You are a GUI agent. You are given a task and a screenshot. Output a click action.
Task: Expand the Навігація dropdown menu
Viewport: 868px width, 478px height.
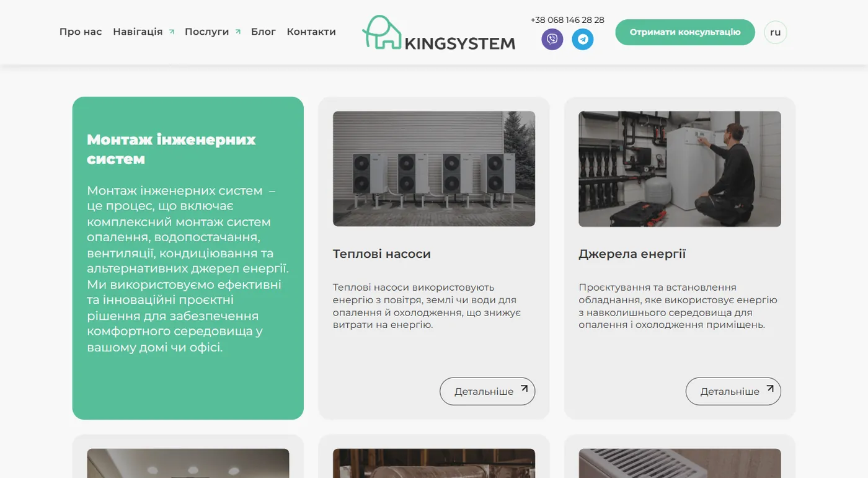pos(143,32)
